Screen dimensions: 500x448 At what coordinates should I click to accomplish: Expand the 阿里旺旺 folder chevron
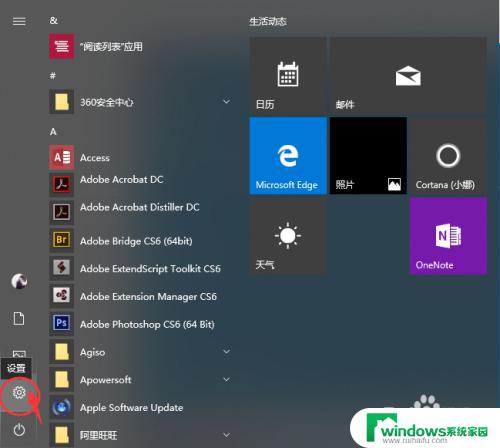[x=226, y=435]
